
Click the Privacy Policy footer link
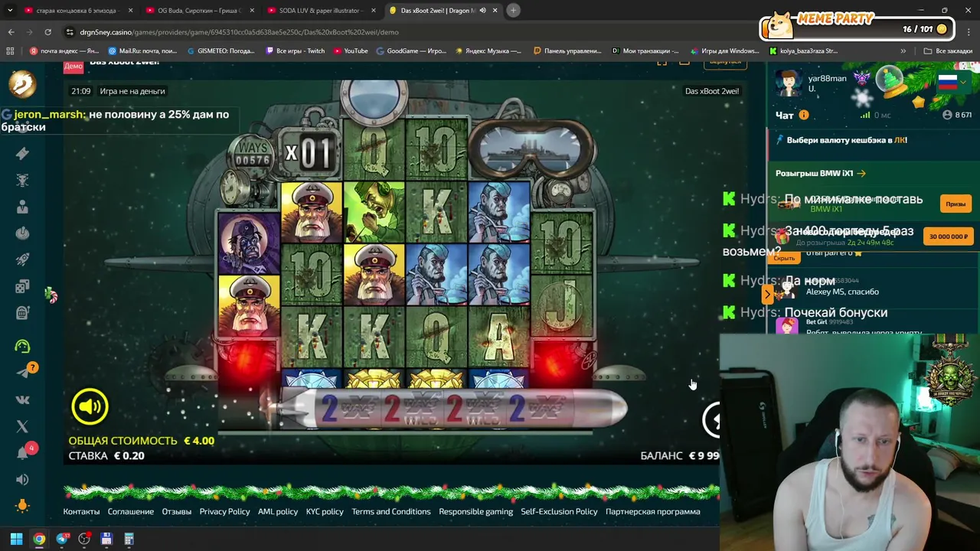click(224, 511)
